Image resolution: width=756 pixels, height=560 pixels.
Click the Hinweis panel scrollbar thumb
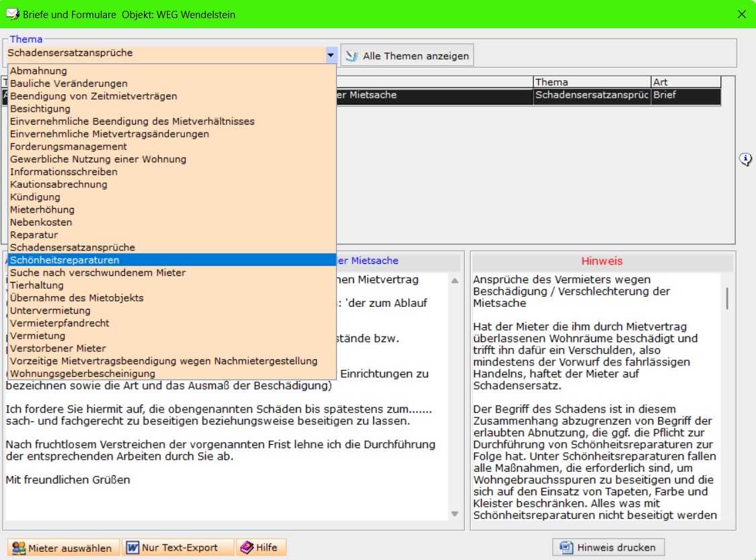point(727,298)
